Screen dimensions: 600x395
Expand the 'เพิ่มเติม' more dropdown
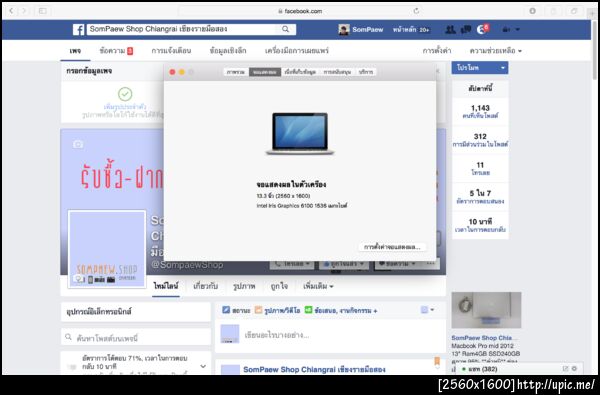318,286
